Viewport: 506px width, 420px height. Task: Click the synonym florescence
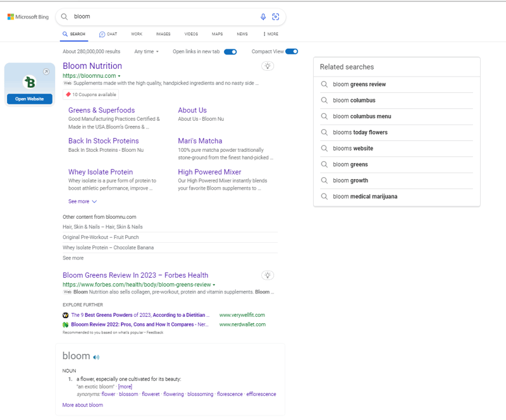pos(230,394)
